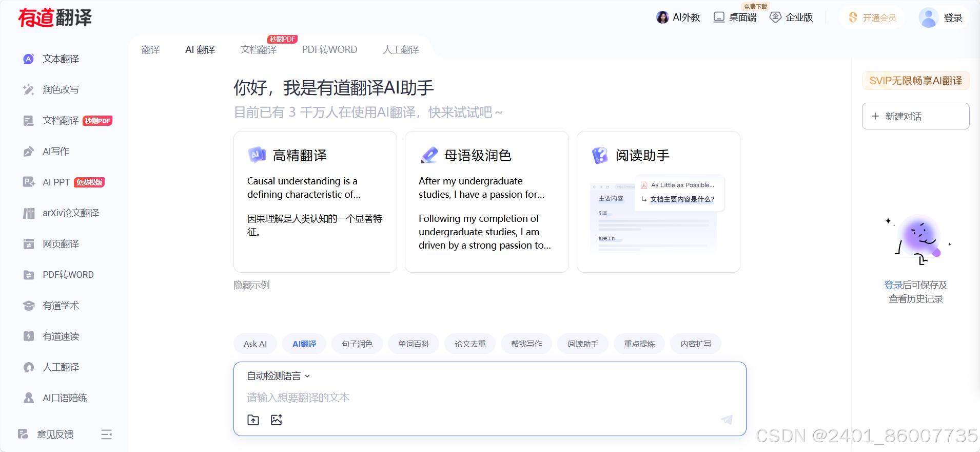980x452 pixels.
Task: Click the send paper-plane icon
Action: (x=727, y=420)
